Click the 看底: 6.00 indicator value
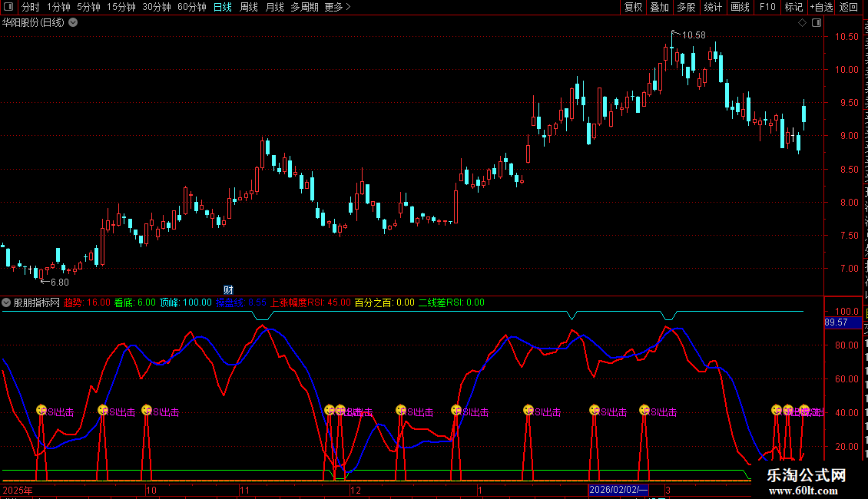 (x=135, y=302)
